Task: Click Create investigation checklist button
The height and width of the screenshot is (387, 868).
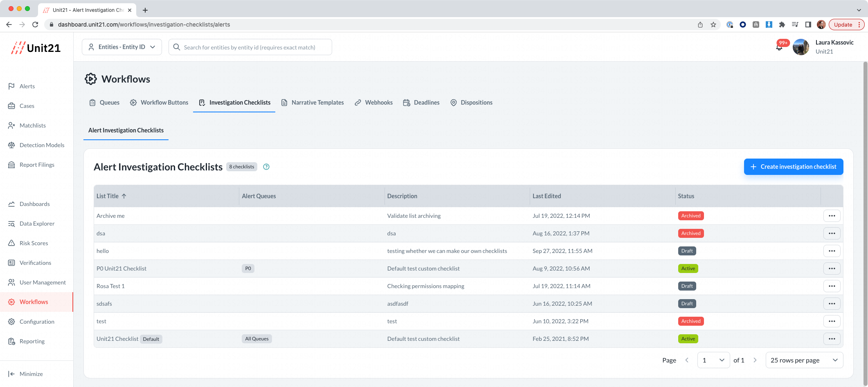Action: pos(794,167)
